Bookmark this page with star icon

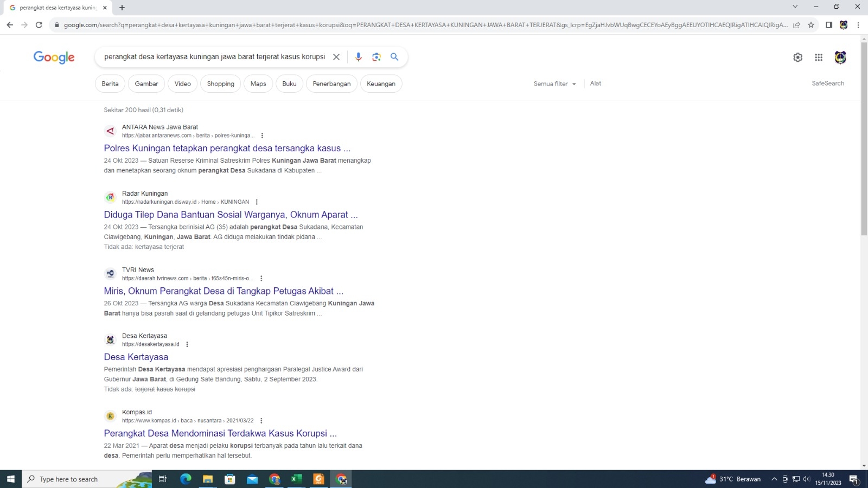click(x=811, y=25)
